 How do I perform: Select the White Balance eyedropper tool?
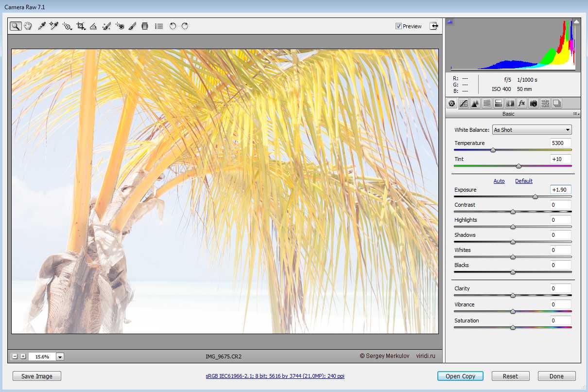point(42,26)
